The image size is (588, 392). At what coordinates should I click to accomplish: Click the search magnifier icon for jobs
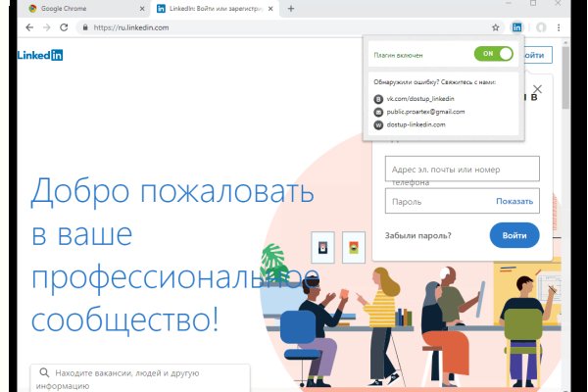tap(44, 372)
